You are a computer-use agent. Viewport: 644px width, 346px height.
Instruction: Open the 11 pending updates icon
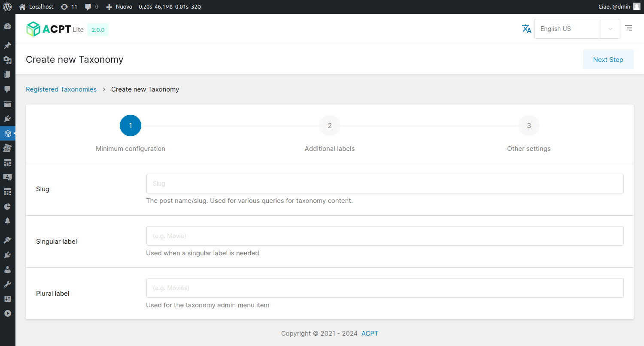click(x=69, y=7)
